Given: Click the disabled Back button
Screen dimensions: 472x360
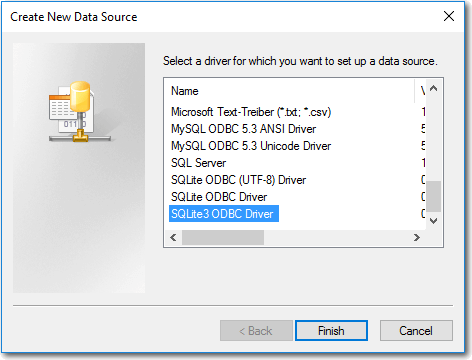Looking at the screenshot, I should (x=256, y=331).
